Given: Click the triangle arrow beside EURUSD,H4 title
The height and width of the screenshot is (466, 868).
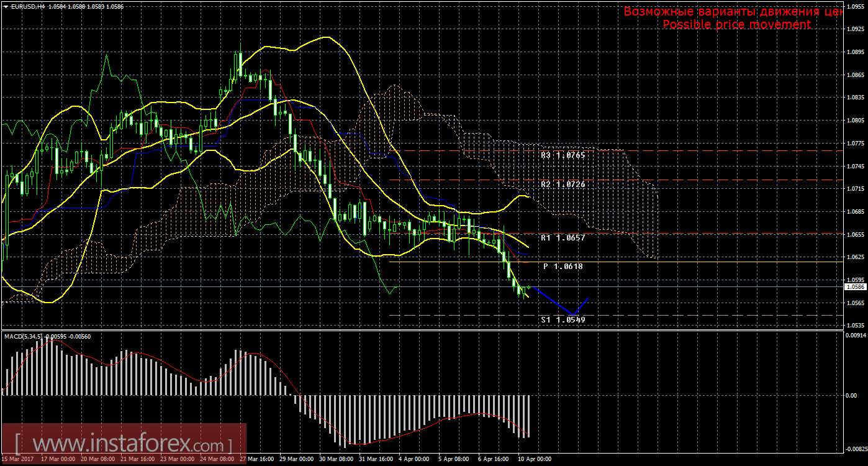Looking at the screenshot, I should [x=6, y=6].
